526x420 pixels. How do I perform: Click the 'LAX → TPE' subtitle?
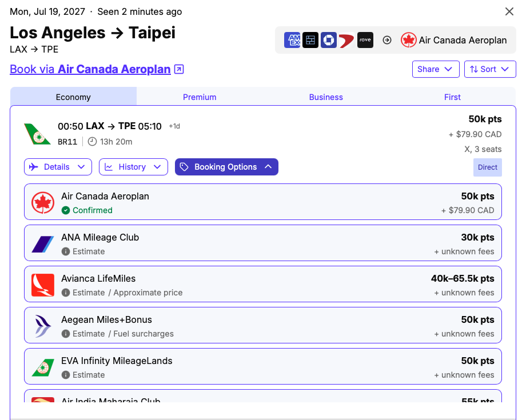pos(34,49)
